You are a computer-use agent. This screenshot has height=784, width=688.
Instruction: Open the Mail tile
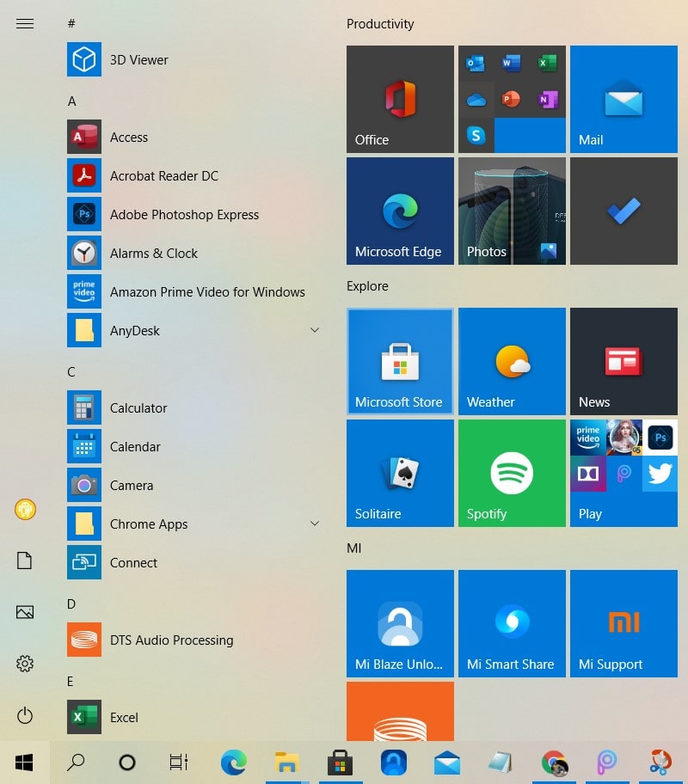tap(624, 99)
